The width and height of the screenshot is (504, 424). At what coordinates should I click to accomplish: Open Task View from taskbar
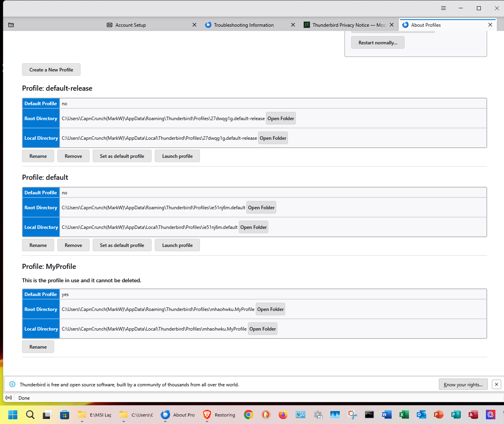click(48, 415)
